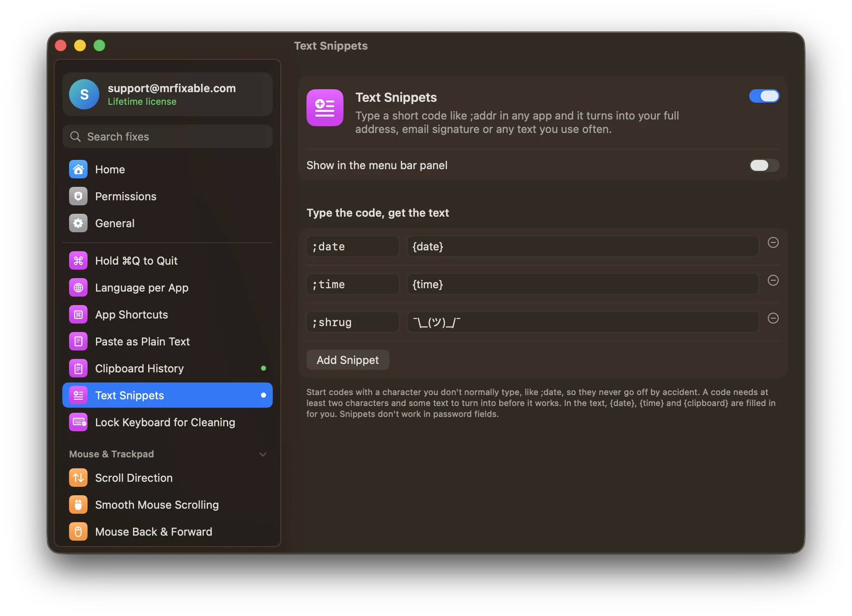Collapse the Mouse & Trackpad section
This screenshot has height=616, width=852.
coord(263,454)
